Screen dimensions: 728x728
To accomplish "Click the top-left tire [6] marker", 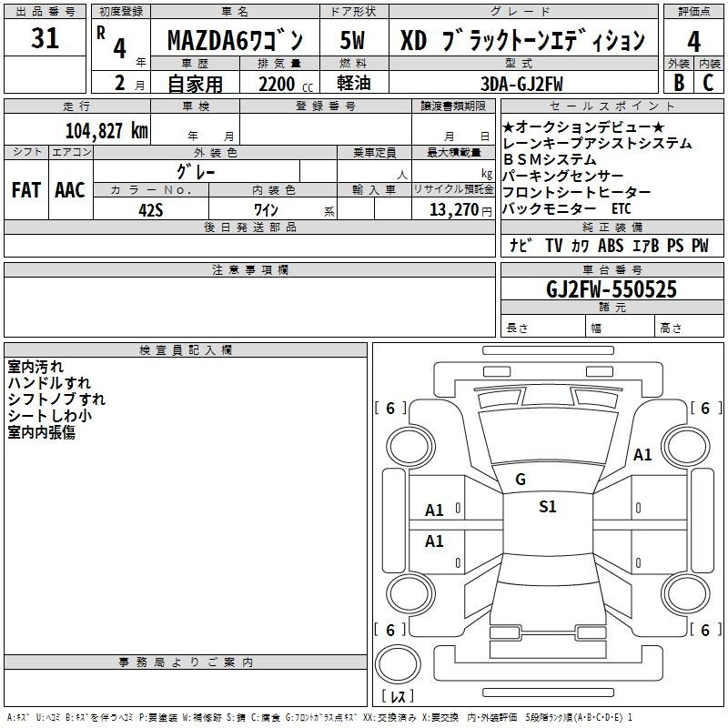I will [x=390, y=409].
